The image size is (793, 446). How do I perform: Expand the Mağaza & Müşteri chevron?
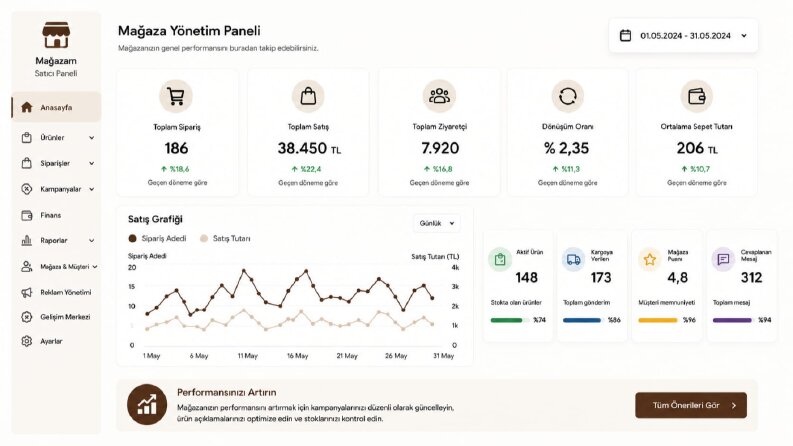point(95,266)
